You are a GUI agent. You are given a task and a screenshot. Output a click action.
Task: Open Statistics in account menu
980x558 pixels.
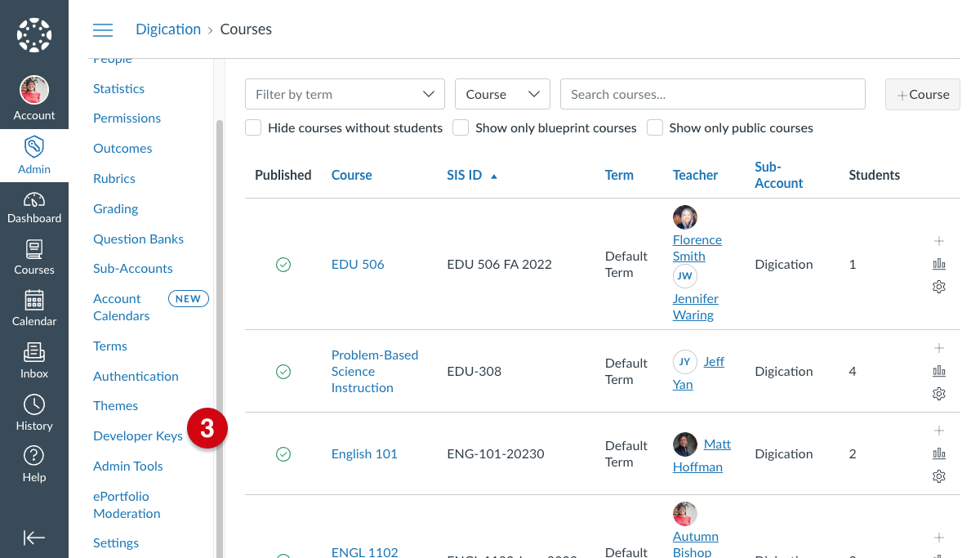118,88
